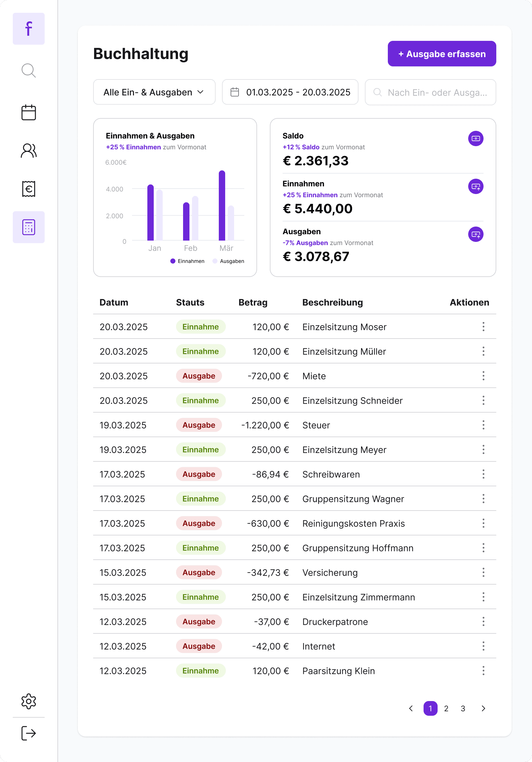
Task: Open actions menu for the Miete row
Action: 483,376
